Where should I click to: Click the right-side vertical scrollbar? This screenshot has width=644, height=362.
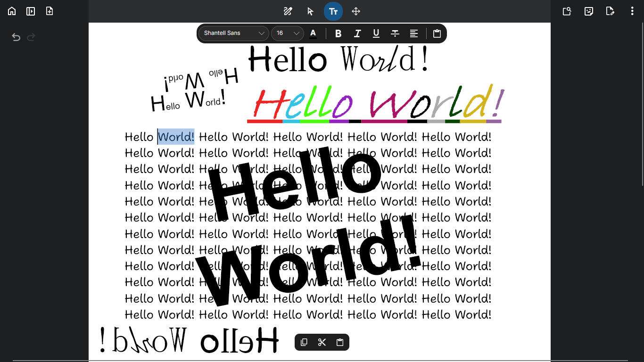pyautogui.click(x=642, y=105)
